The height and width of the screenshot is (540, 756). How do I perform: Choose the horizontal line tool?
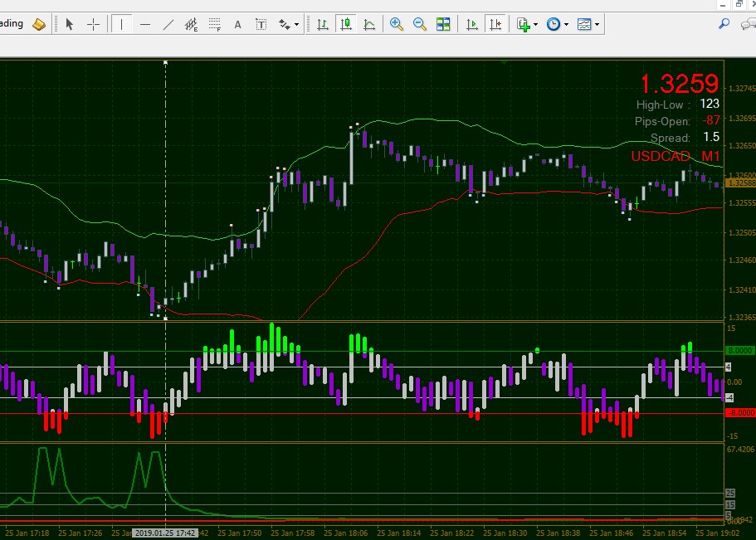[144, 24]
